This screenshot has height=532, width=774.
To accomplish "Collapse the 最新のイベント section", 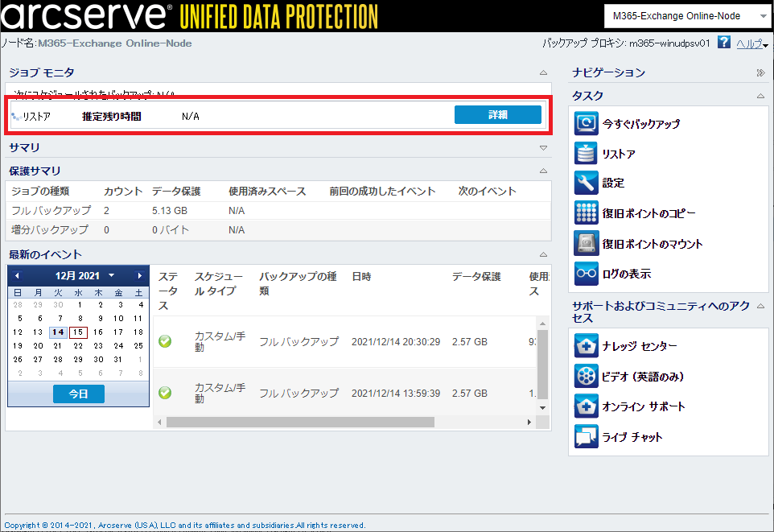I will [543, 255].
